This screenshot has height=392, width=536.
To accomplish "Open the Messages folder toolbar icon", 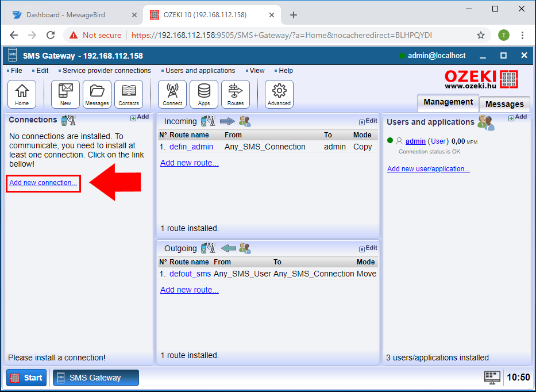I will point(97,94).
